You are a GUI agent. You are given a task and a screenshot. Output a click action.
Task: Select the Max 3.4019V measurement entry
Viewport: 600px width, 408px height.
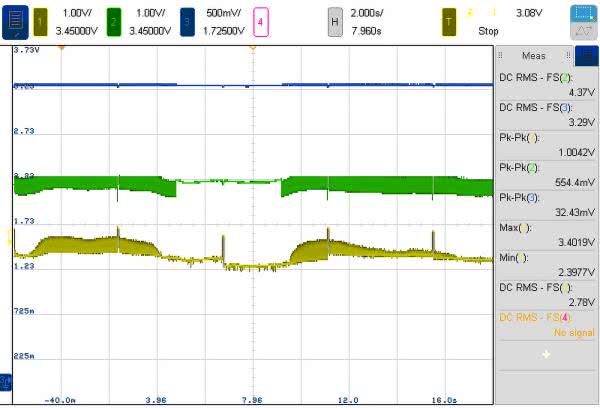tap(546, 233)
